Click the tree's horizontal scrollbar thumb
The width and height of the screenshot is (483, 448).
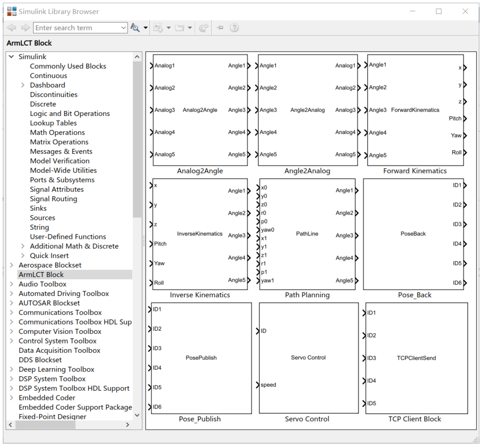click(x=45, y=425)
